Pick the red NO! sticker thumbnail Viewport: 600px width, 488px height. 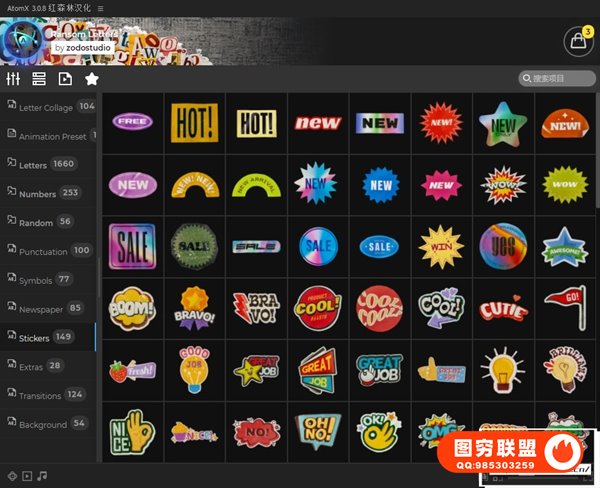256,432
